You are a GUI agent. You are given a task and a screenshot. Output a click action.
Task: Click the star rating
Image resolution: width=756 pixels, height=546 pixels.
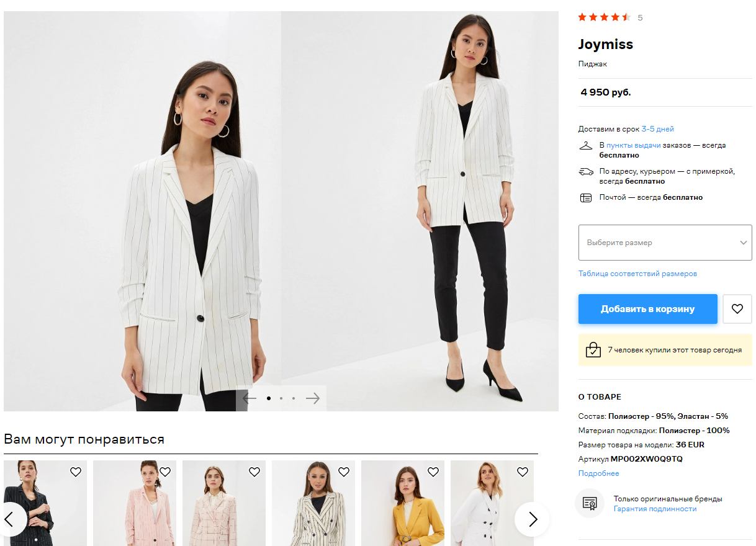tap(604, 17)
